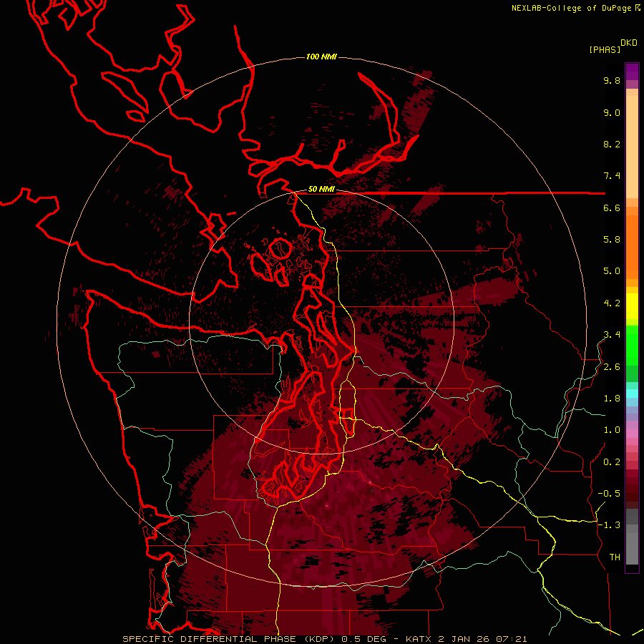Screen dimensions: 644x644
Task: Click the cyan segment of the color bar
Action: pyautogui.click(x=632, y=393)
